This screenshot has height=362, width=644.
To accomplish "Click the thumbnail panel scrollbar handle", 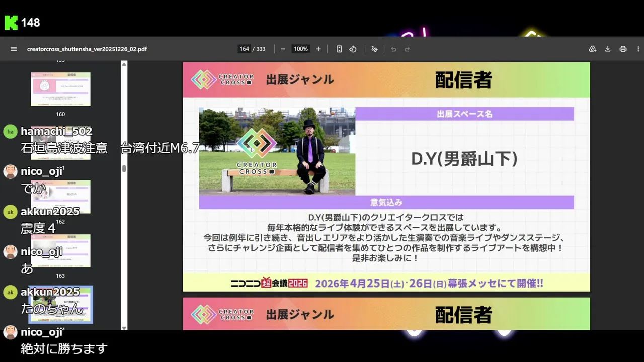I will pos(124,169).
